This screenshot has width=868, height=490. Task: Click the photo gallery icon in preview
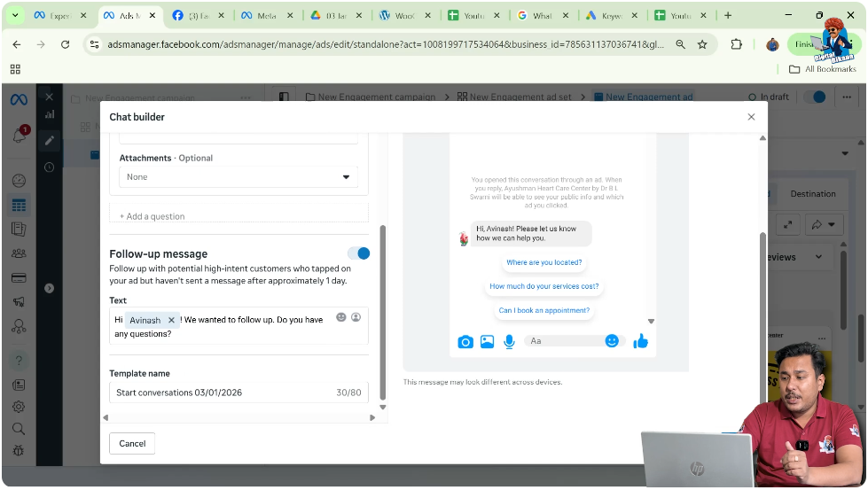tap(487, 342)
